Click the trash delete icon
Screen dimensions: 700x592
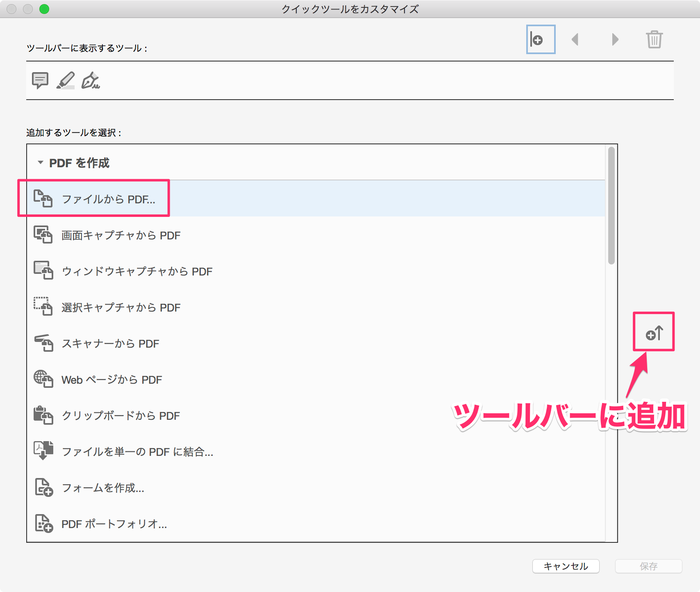click(x=655, y=39)
